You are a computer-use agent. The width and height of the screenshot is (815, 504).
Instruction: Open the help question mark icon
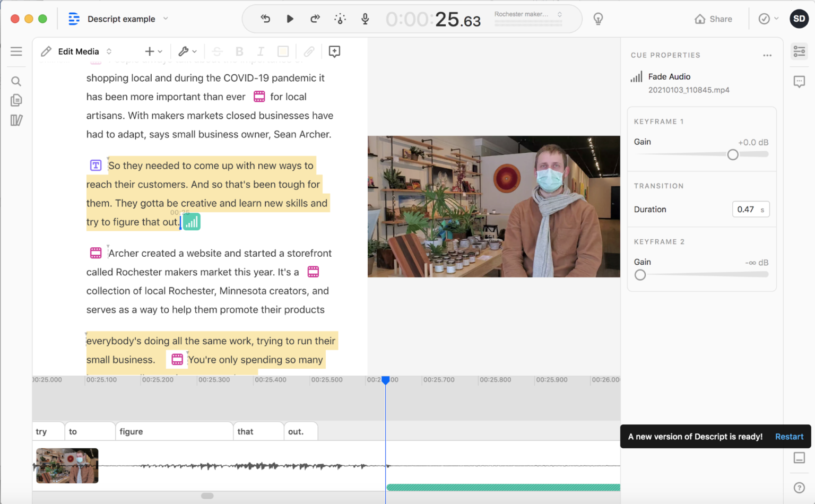point(799,488)
